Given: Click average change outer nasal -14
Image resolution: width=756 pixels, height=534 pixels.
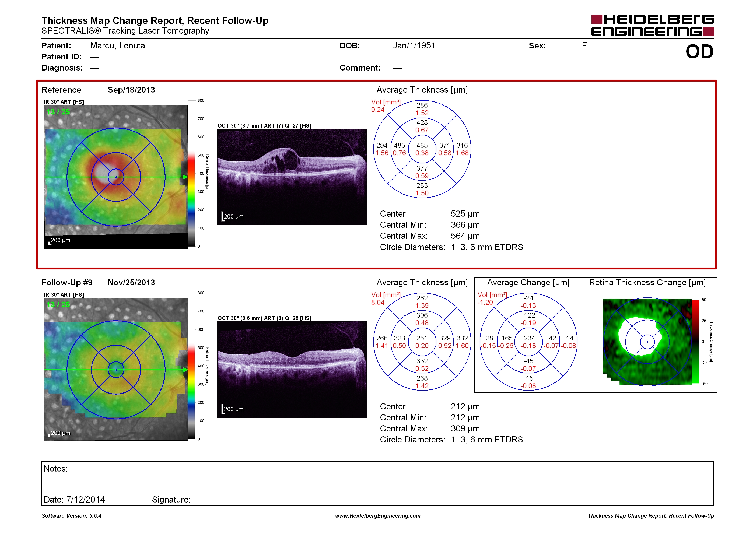Looking at the screenshot, I should click(x=568, y=338).
